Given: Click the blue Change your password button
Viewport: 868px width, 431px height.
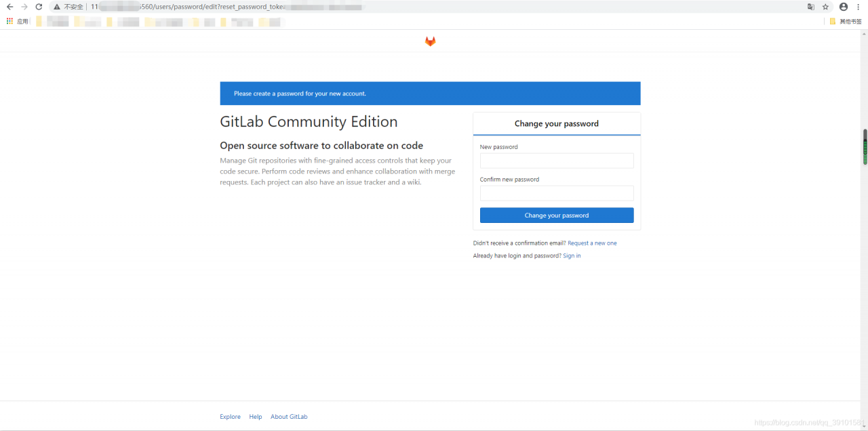Looking at the screenshot, I should (557, 215).
